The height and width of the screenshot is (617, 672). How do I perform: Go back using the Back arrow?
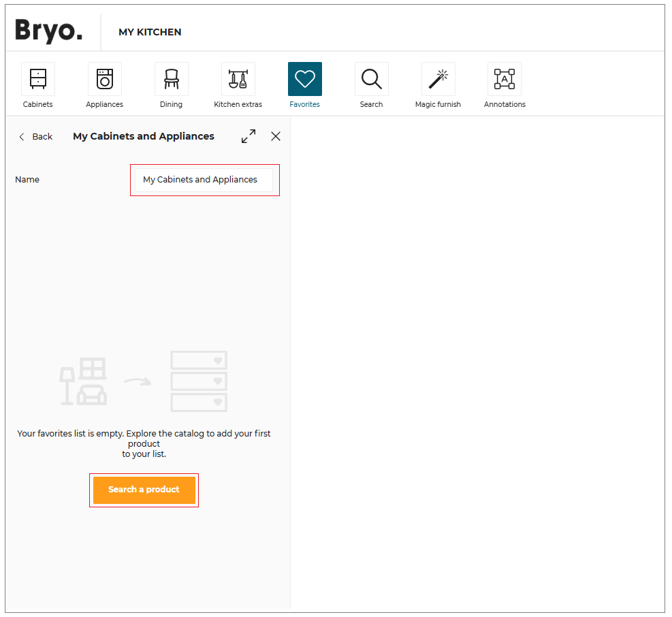[x=35, y=137]
